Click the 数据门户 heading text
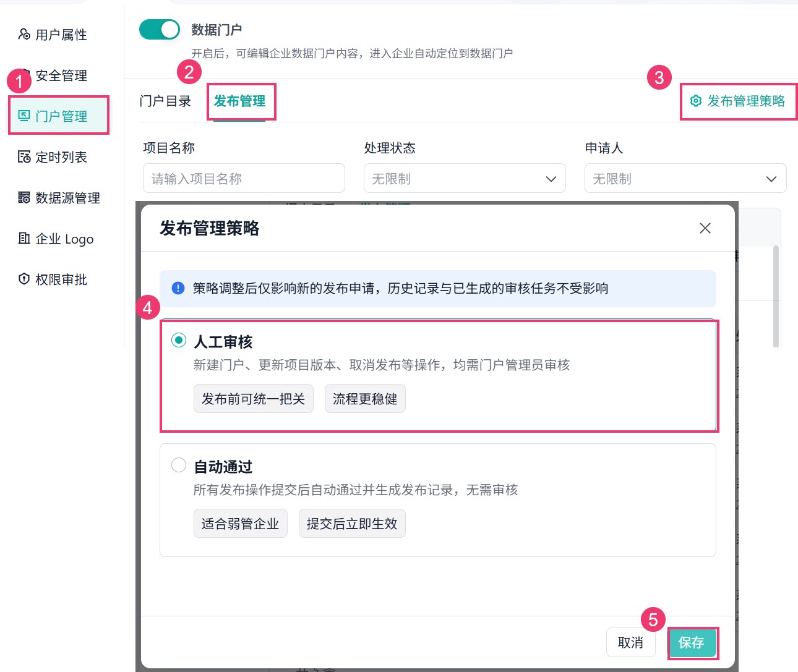The width and height of the screenshot is (798, 672). (217, 30)
